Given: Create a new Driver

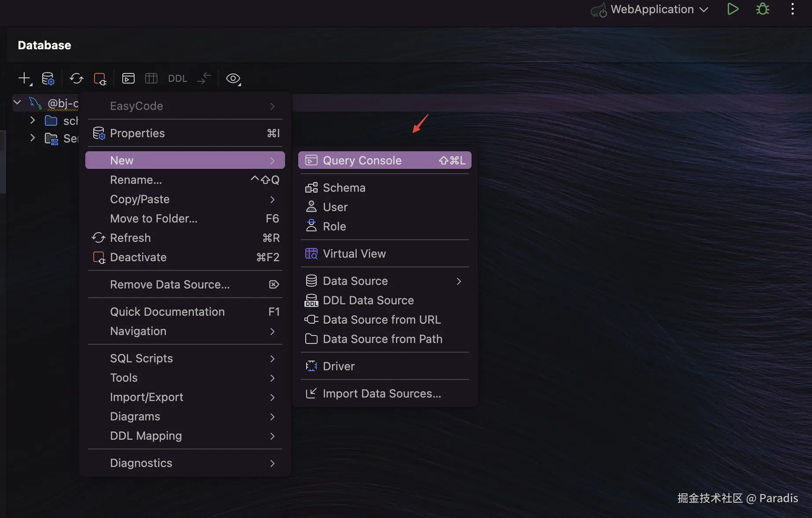Looking at the screenshot, I should [385, 366].
